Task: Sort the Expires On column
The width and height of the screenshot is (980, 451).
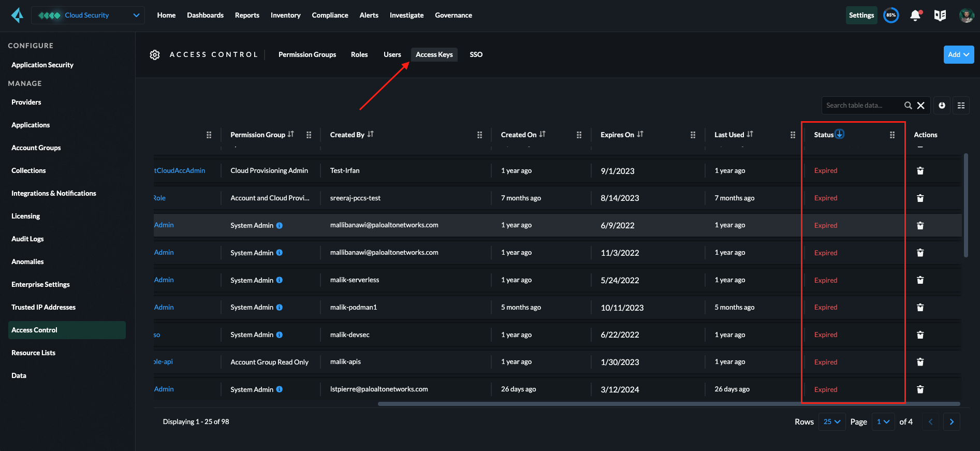Action: coord(640,134)
